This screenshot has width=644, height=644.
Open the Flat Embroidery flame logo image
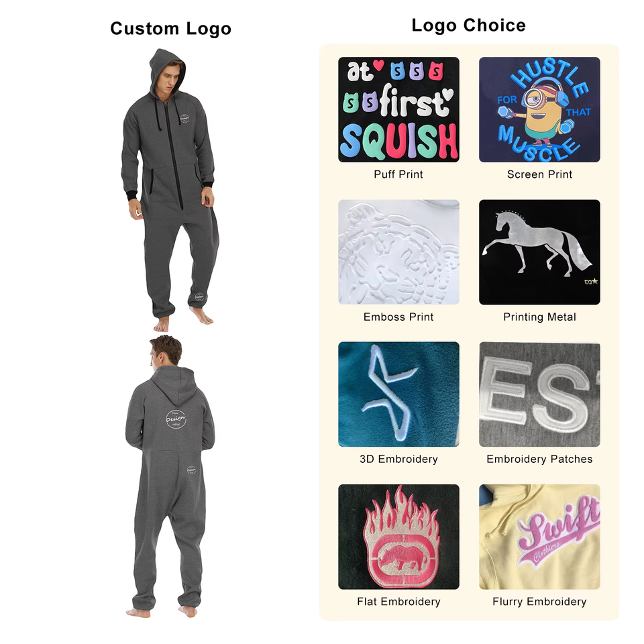click(398, 537)
